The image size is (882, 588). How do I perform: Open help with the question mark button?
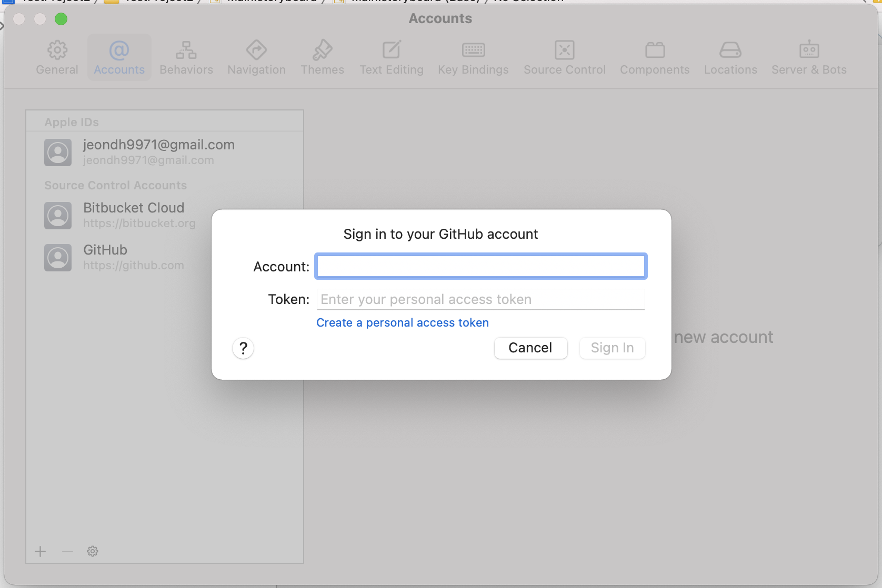pos(243,348)
